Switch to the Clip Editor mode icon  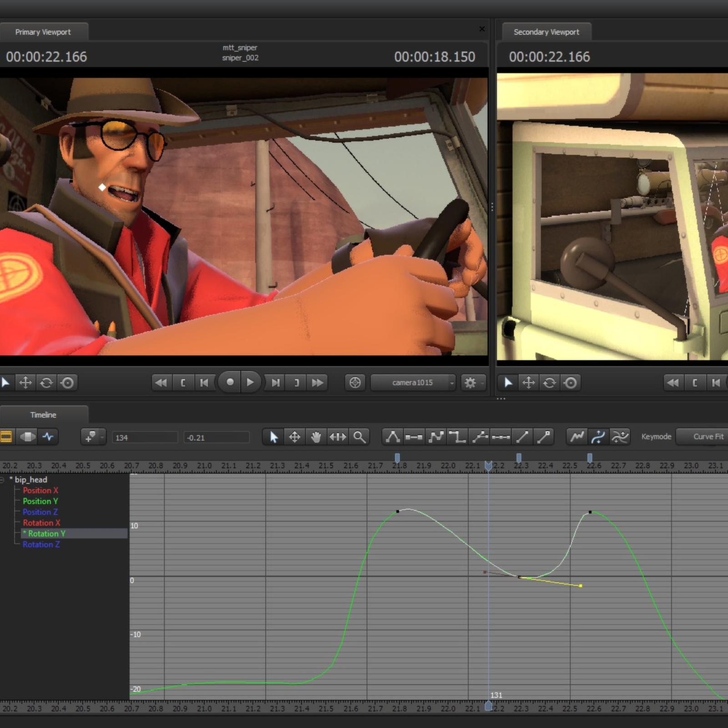[6, 437]
